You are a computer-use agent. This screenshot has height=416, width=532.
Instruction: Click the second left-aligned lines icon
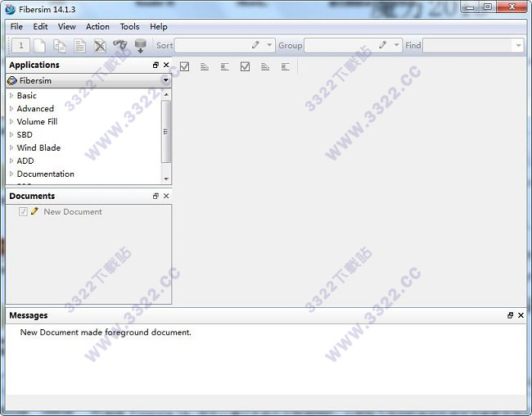point(286,66)
